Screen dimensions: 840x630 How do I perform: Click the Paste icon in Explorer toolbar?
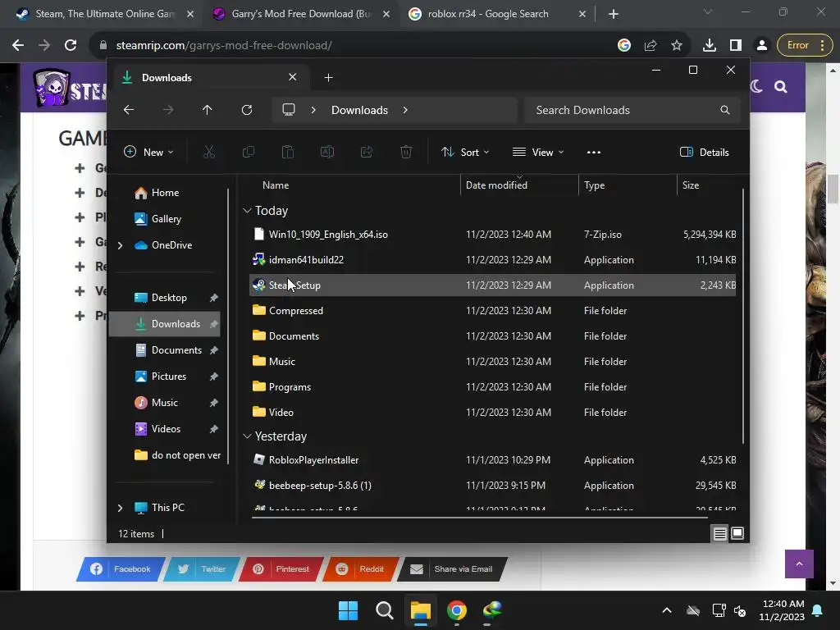tap(288, 152)
